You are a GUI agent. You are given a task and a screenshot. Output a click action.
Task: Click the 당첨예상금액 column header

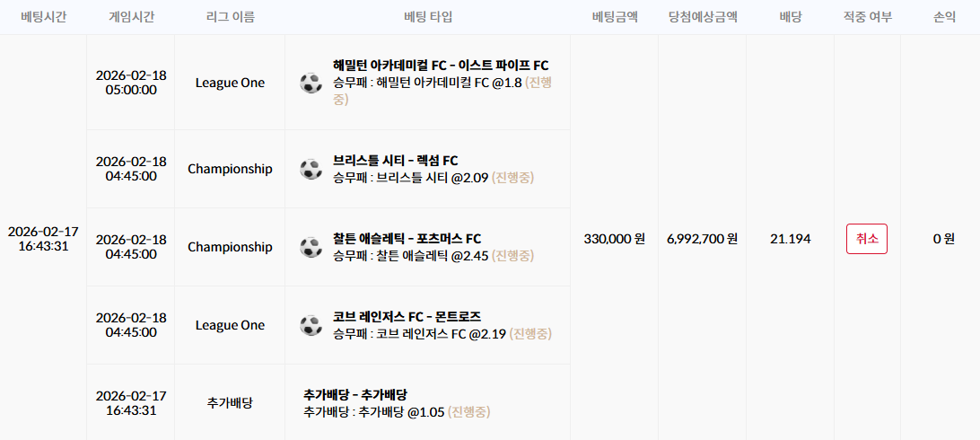click(703, 17)
